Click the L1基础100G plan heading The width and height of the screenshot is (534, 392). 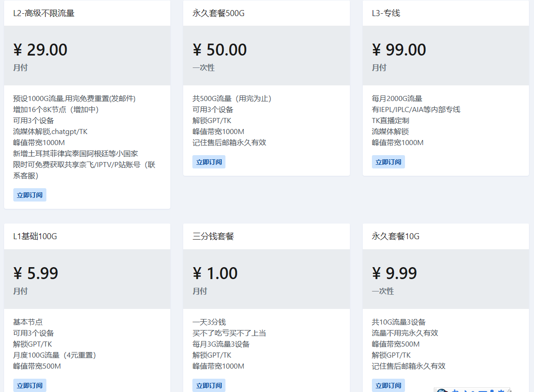pos(35,237)
